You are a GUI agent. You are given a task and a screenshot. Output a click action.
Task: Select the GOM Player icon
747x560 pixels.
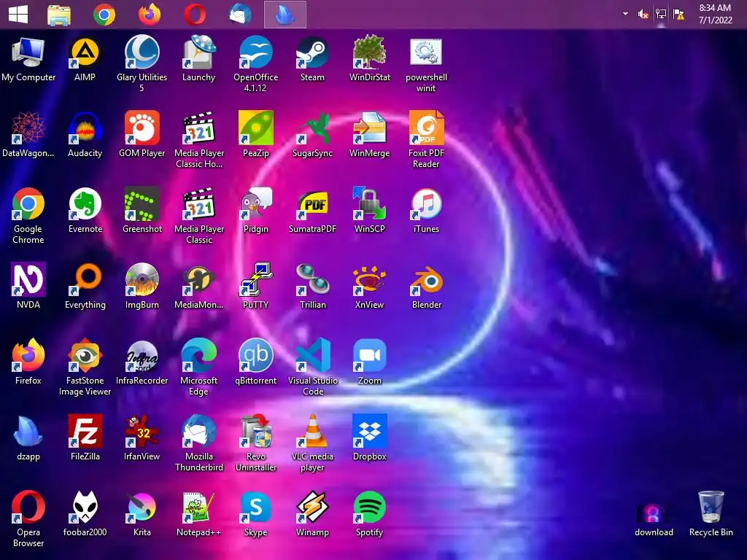coord(142,128)
